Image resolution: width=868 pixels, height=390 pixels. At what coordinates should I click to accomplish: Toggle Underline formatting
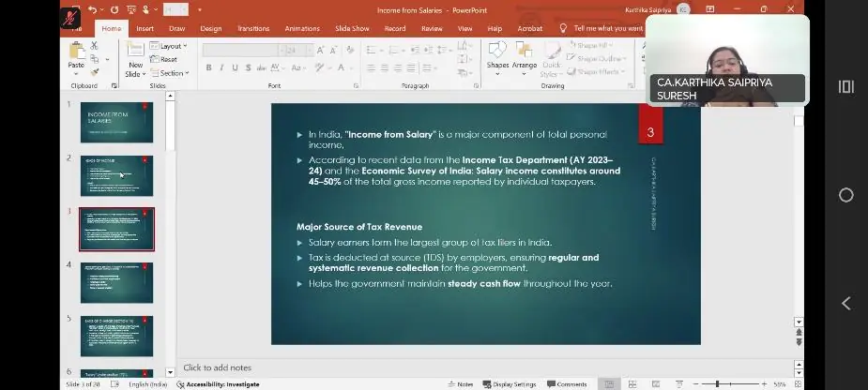(x=236, y=67)
